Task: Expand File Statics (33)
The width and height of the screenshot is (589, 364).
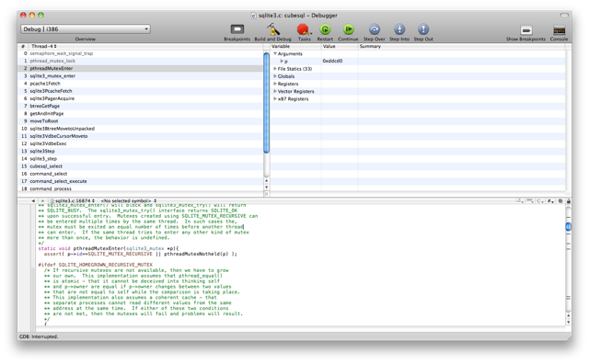Action: pos(275,69)
